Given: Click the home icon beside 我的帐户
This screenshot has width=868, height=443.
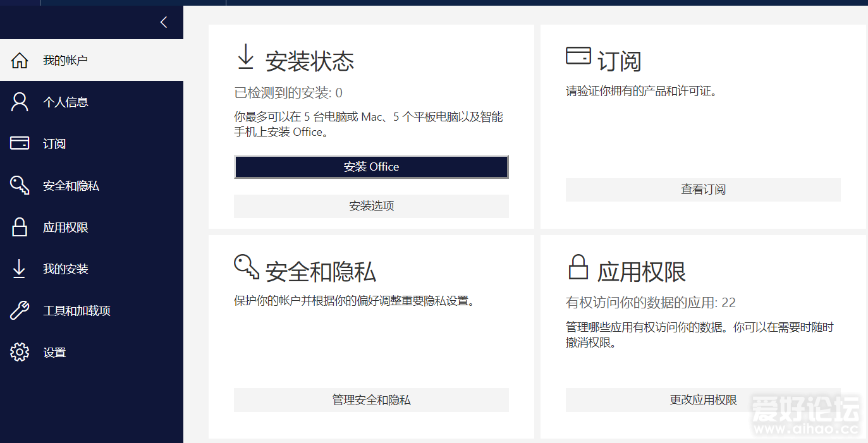Looking at the screenshot, I should [x=20, y=61].
